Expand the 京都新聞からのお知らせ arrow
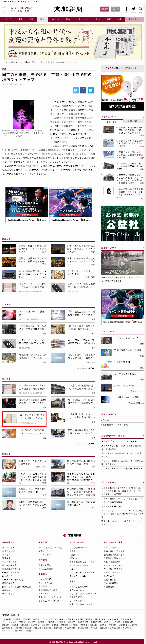Viewport: 146px width, 644px height. 143,435
